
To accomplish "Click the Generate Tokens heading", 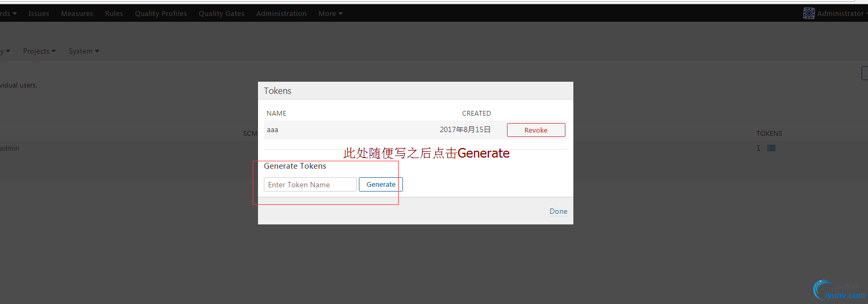I will click(x=295, y=166).
